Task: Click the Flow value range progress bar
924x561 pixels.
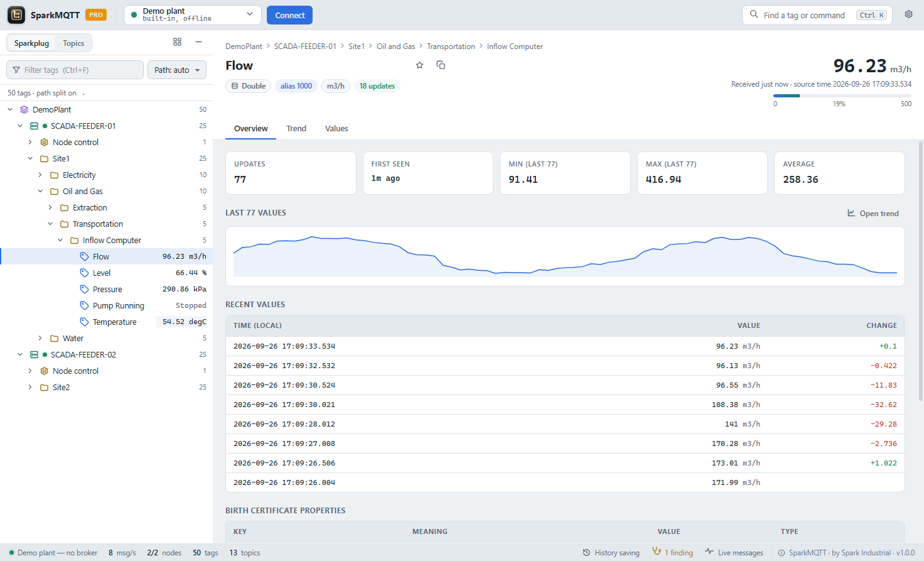Action: tap(842, 95)
